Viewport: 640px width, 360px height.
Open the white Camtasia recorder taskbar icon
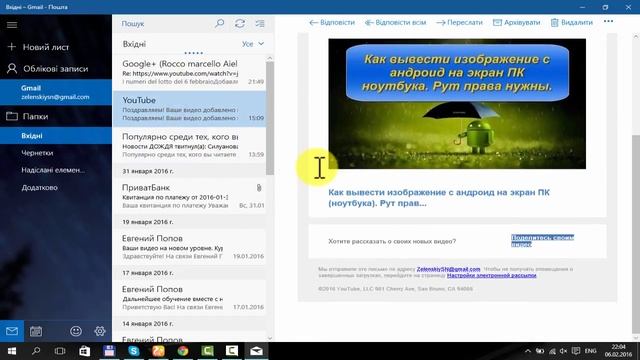click(232, 351)
